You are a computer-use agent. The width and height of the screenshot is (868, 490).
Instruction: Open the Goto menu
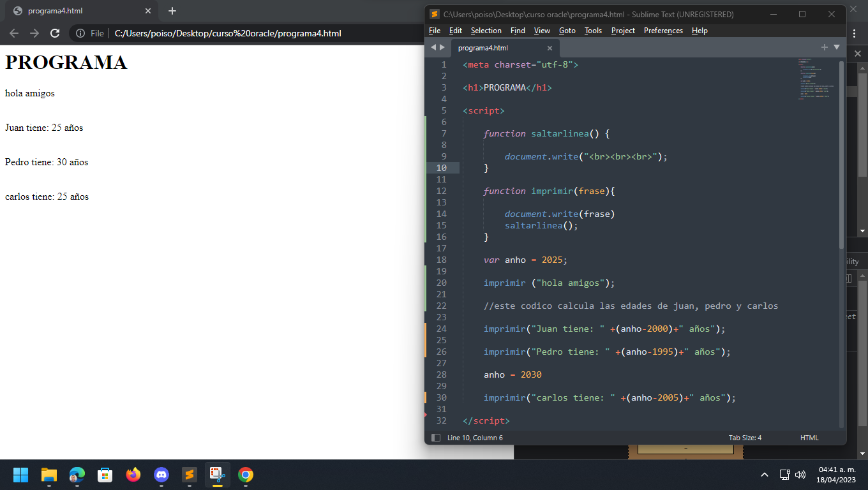click(x=567, y=31)
